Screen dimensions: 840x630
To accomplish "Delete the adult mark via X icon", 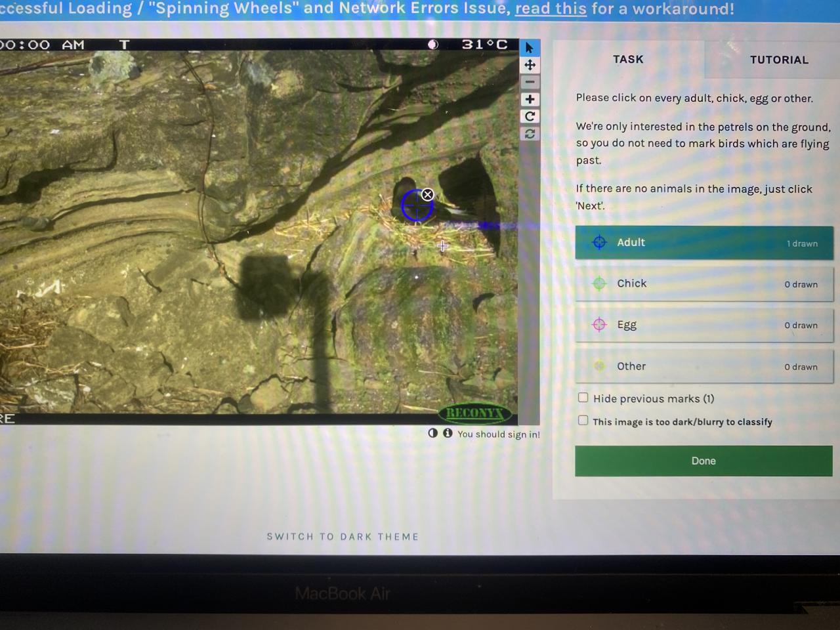I will tap(427, 194).
